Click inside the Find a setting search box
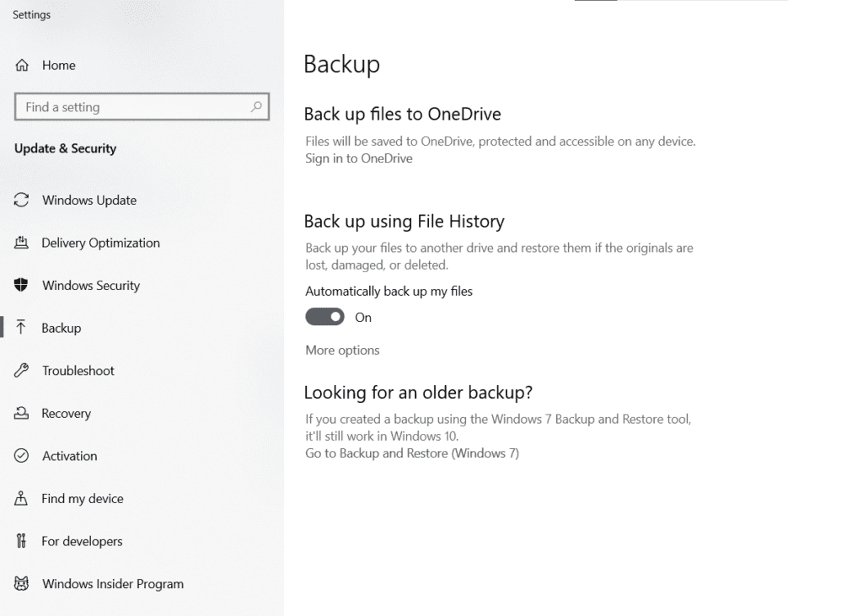This screenshot has height=616, width=863. pyautogui.click(x=135, y=107)
